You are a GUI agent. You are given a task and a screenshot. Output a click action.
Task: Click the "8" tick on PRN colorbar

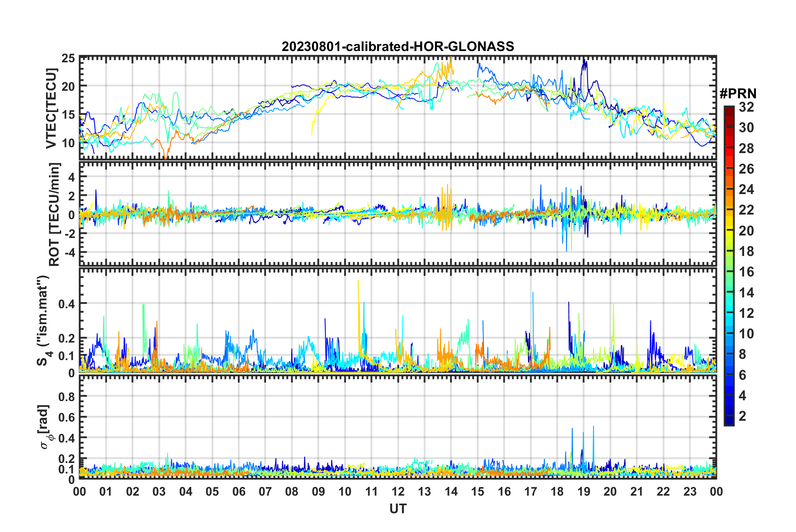(x=742, y=354)
